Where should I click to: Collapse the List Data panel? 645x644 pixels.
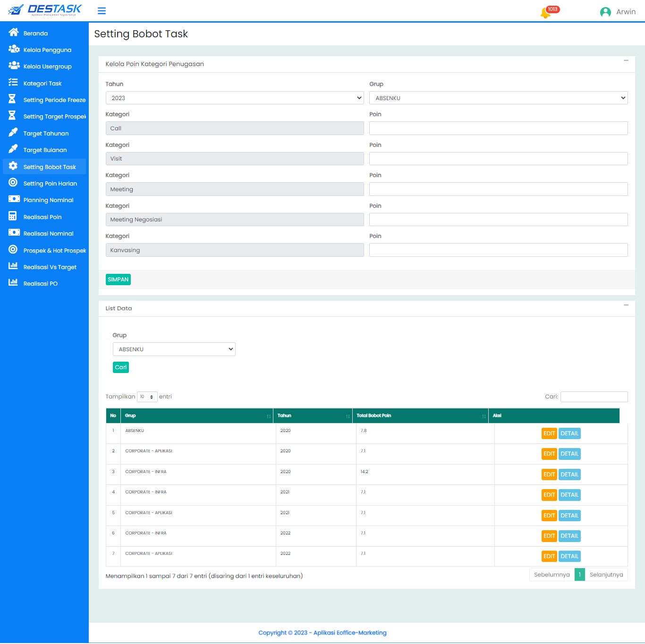626,305
